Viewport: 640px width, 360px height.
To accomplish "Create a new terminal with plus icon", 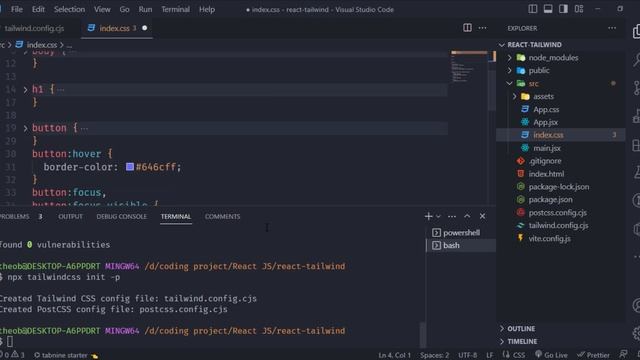I will (x=428, y=216).
